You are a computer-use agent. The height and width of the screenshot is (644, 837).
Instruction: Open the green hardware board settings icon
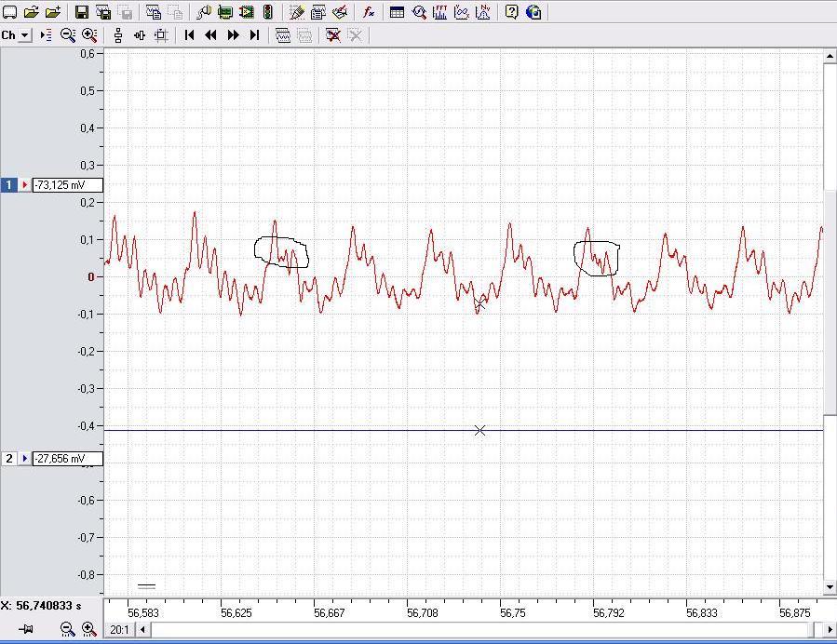tap(225, 12)
